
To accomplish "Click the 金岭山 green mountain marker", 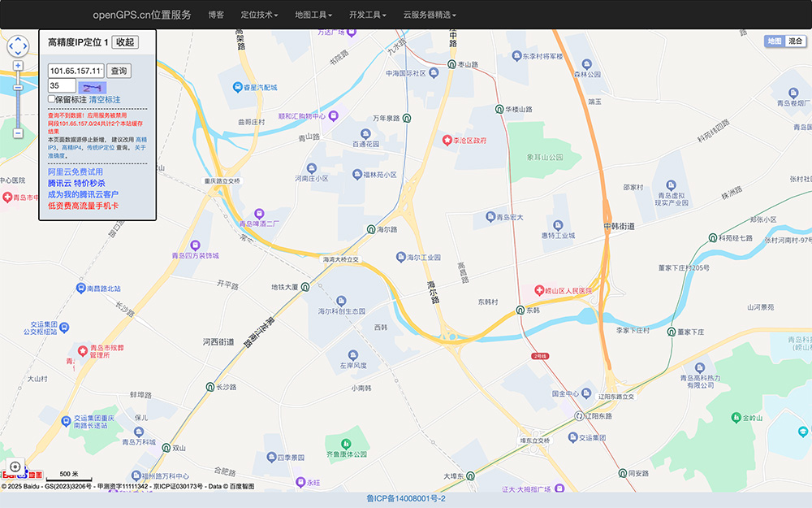I will pos(736,417).
